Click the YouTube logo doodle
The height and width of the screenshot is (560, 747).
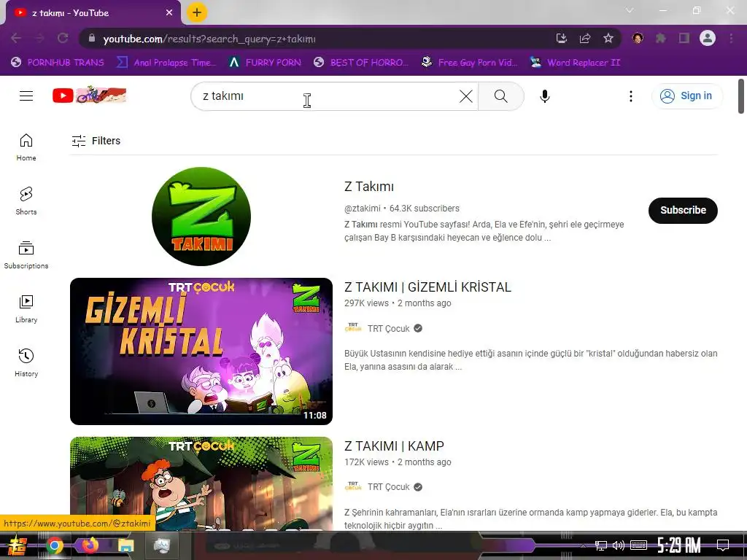click(x=90, y=96)
